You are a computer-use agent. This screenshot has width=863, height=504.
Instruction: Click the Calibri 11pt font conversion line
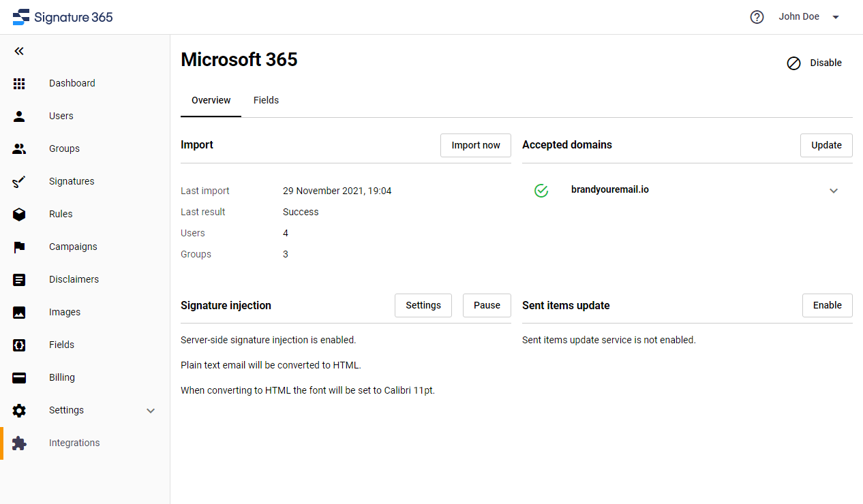[307, 390]
